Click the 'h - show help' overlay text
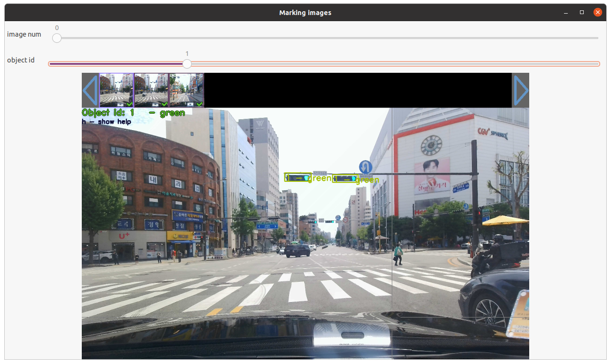The image size is (611, 364). [x=106, y=122]
